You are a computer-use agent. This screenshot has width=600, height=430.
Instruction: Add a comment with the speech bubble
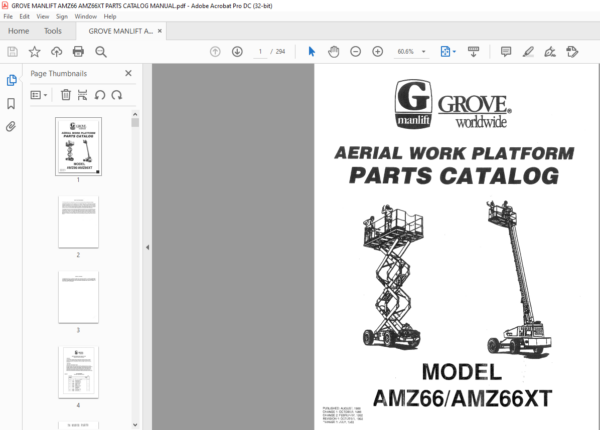point(506,52)
